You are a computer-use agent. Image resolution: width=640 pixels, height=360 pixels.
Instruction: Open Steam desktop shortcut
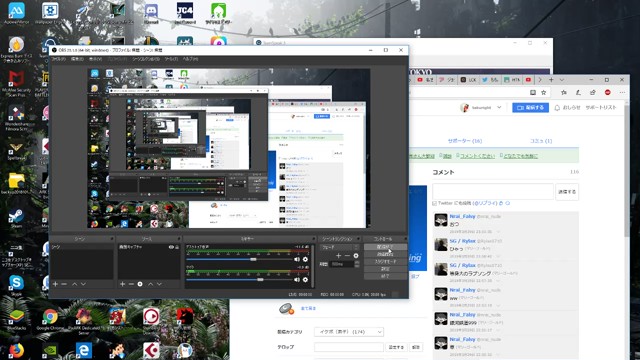(16, 218)
